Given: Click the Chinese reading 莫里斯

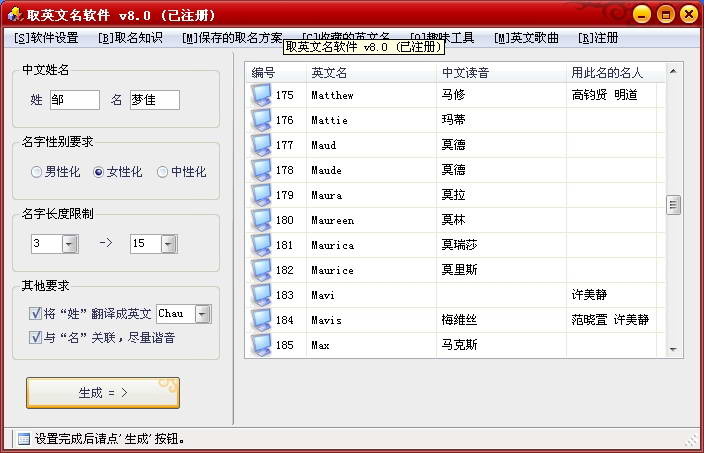Looking at the screenshot, I should (459, 270).
